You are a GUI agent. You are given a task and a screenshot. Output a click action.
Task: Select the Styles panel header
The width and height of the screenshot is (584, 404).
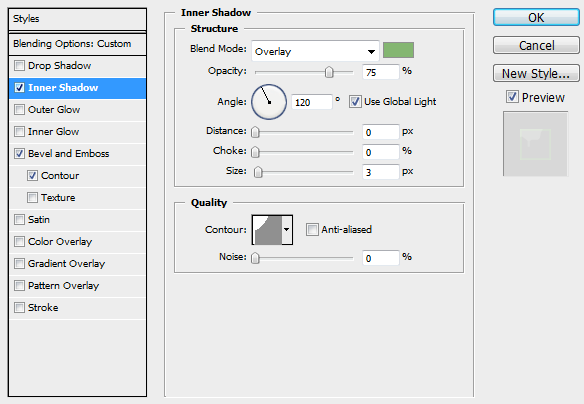77,19
